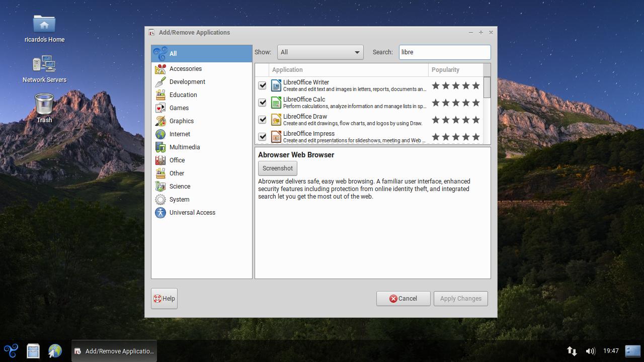644x362 pixels.
Task: Click the LibreOffice Writer app icon
Action: point(276,85)
